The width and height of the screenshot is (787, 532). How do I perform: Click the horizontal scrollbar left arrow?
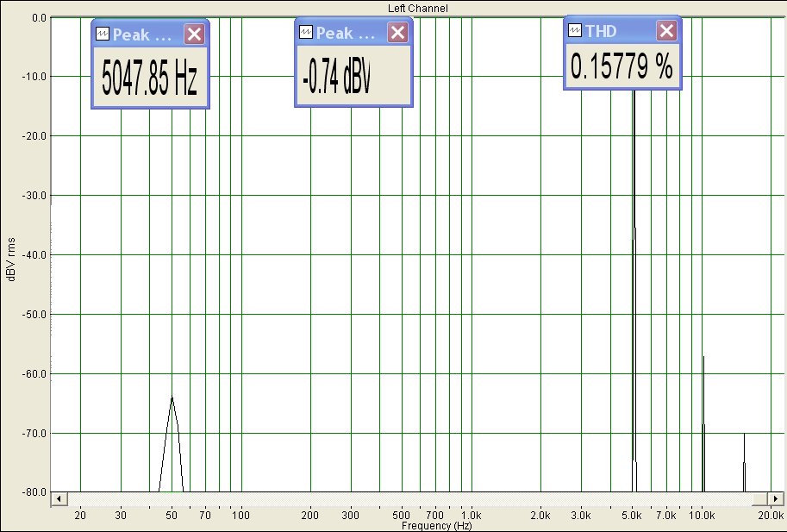[x=59, y=499]
